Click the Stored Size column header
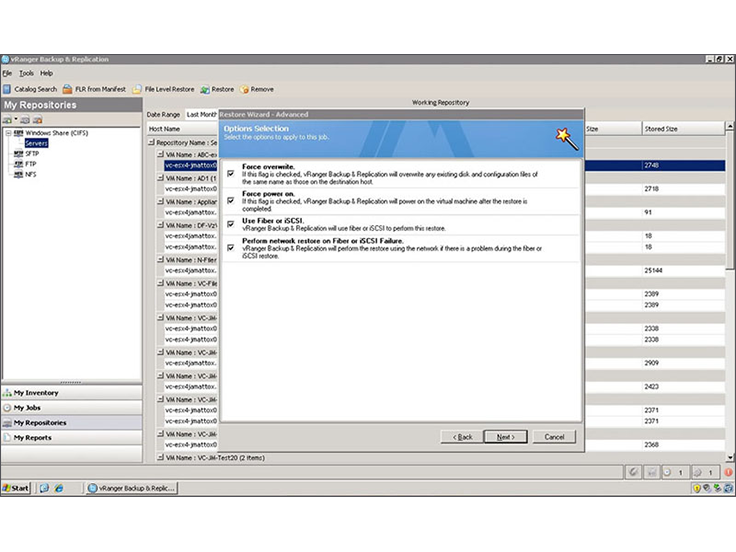This screenshot has height=552, width=736. 683,129
